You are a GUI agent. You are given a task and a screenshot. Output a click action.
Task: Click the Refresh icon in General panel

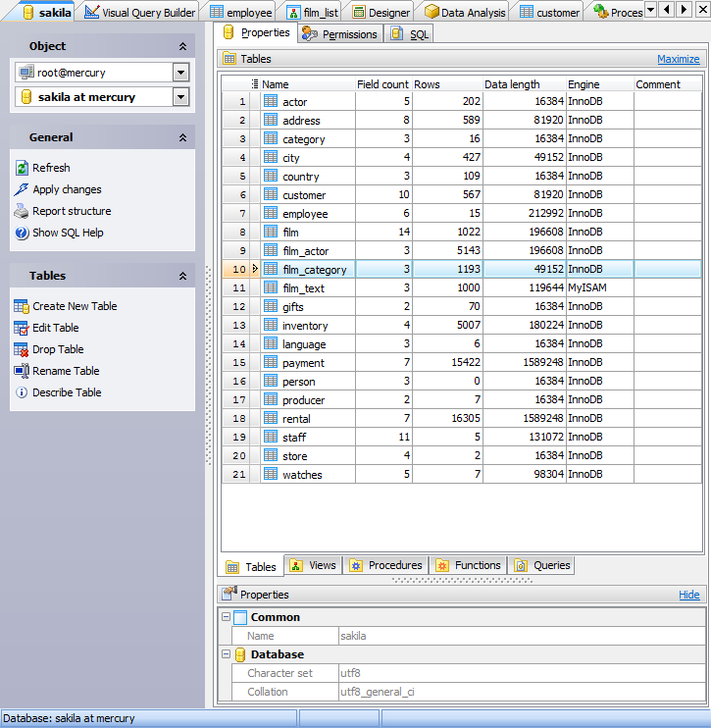pos(22,168)
